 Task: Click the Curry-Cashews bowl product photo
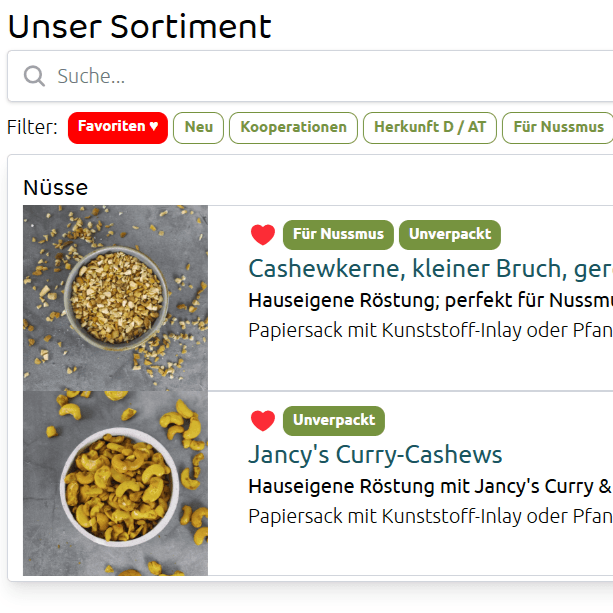[115, 483]
